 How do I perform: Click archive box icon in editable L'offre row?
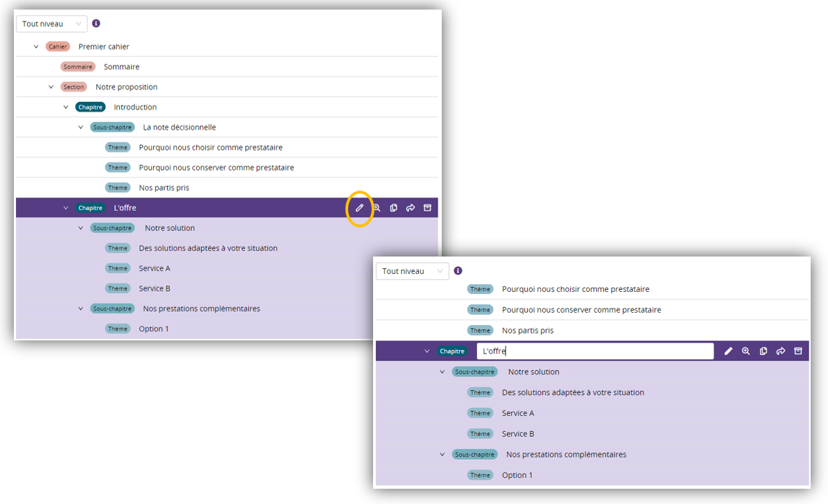pyautogui.click(x=798, y=351)
